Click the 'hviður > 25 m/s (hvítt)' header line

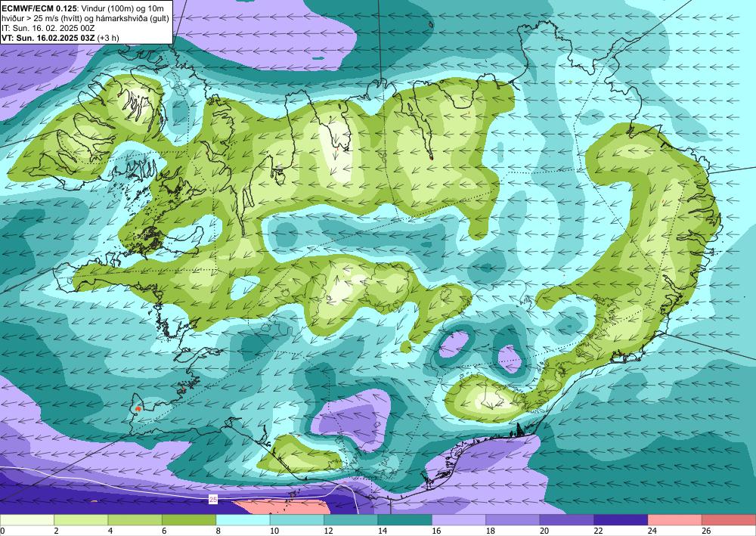85,18
